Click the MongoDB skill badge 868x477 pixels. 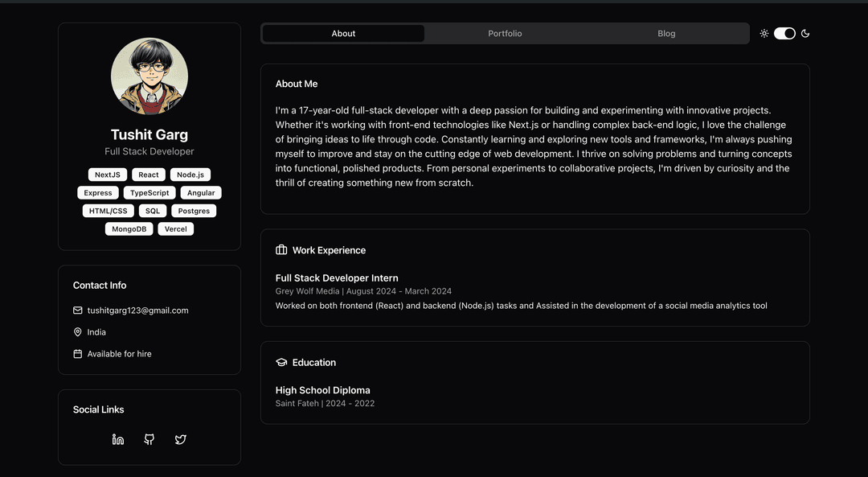[x=129, y=229]
